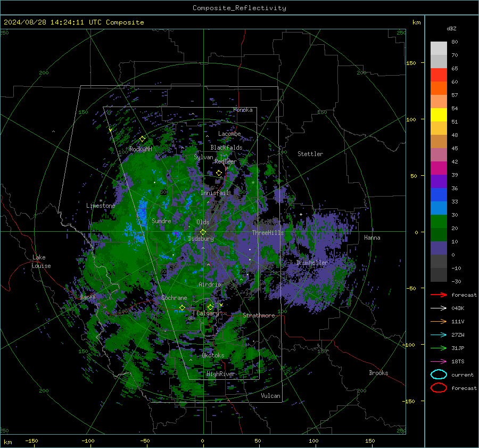The image size is (479, 448).
Task: Click the Innisfail city label
Action: click(x=215, y=193)
